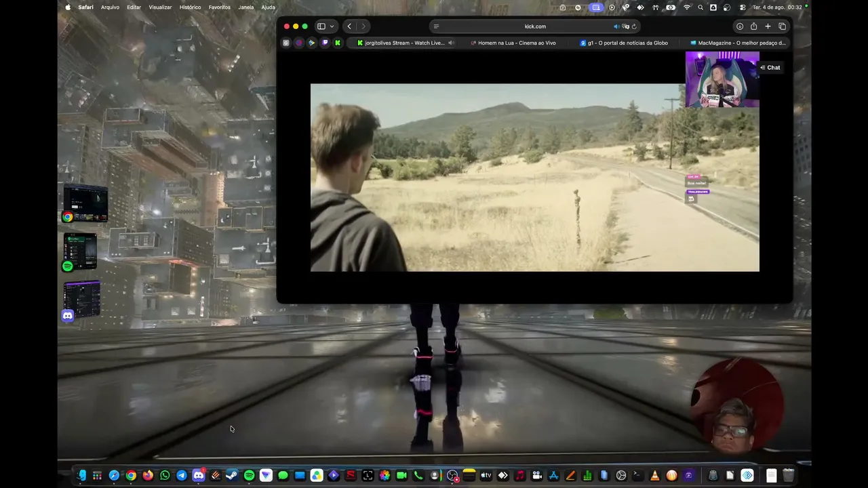The height and width of the screenshot is (488, 868).
Task: Open the translate icon in address bar
Action: point(625,26)
